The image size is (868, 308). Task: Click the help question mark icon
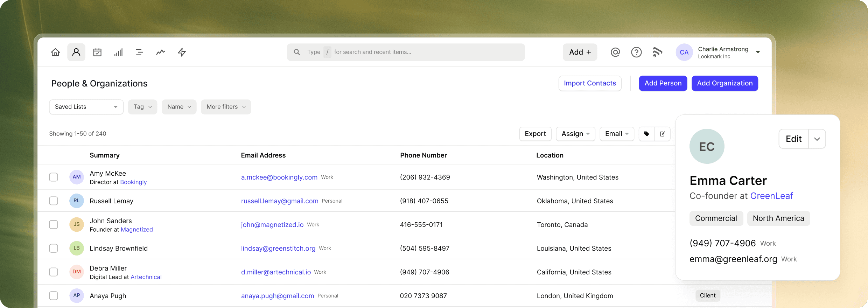pos(636,52)
